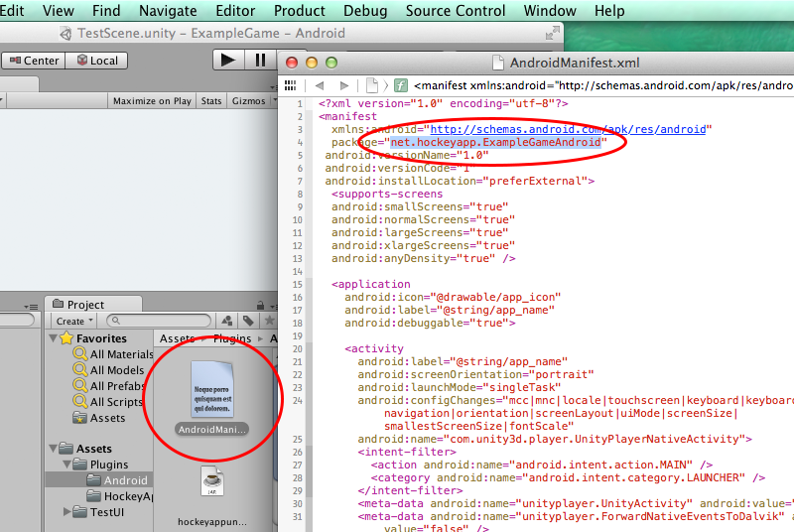Open the related items grid icon
Screen dimensions: 794x532
[290, 85]
